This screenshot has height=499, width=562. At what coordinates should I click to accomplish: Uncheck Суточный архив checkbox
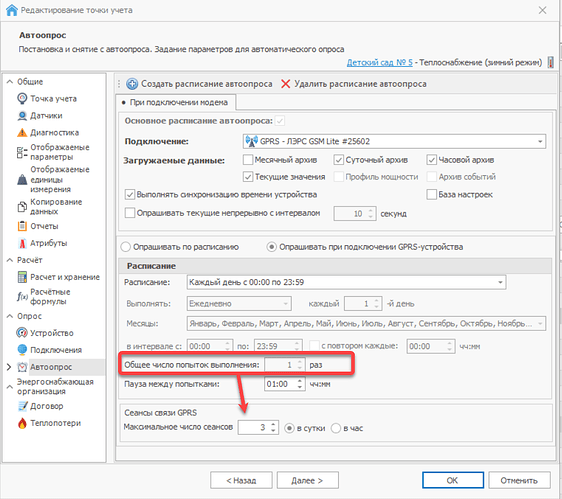pyautogui.click(x=338, y=160)
